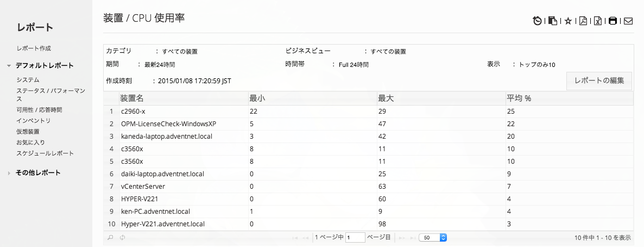Click the max value 63 cell
Screen dimensions: 644x247
(x=441, y=186)
